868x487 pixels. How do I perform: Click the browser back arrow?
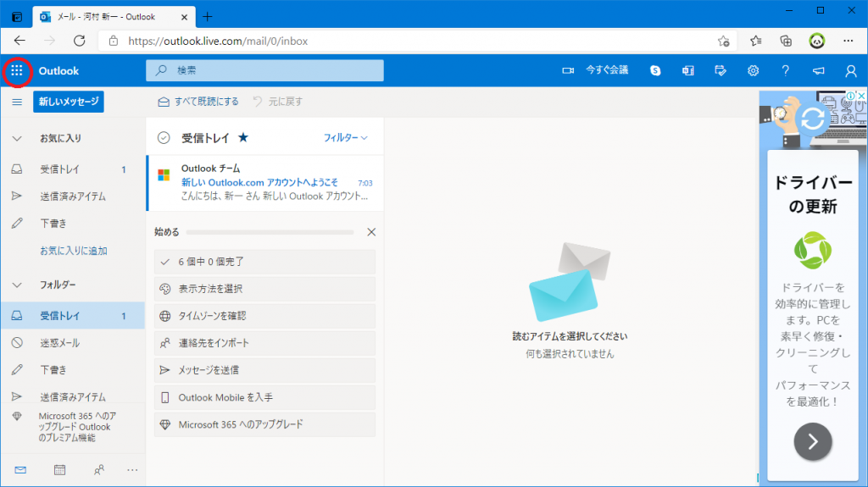tap(20, 41)
